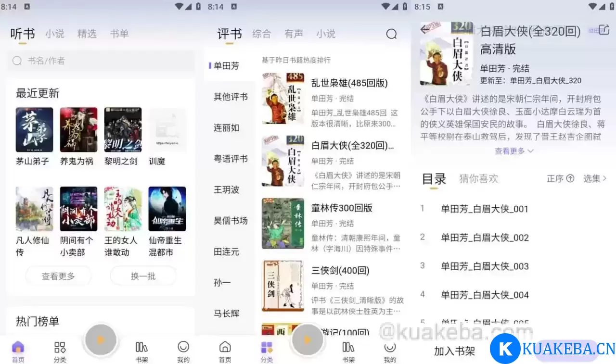Tap the share icon on book detail
The image size is (616, 364).
click(604, 30)
